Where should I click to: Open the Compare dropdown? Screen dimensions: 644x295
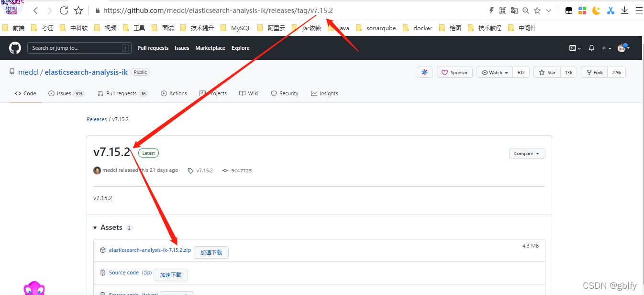pyautogui.click(x=527, y=153)
